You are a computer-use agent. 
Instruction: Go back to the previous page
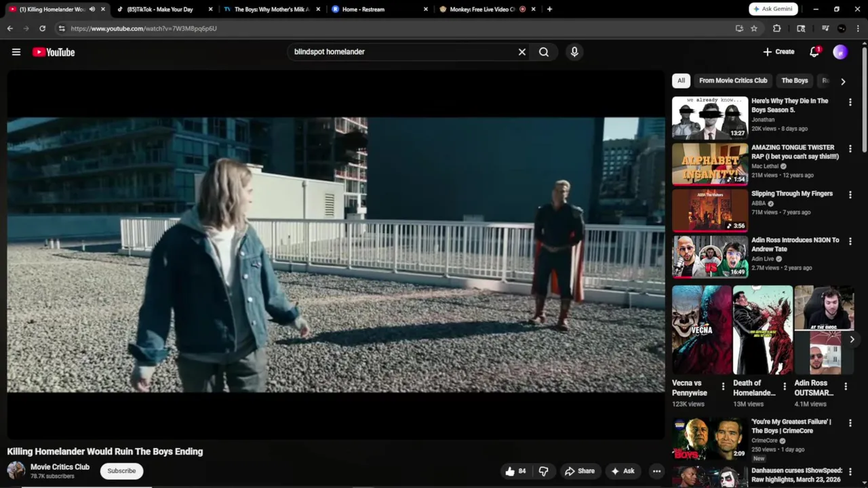point(9,28)
